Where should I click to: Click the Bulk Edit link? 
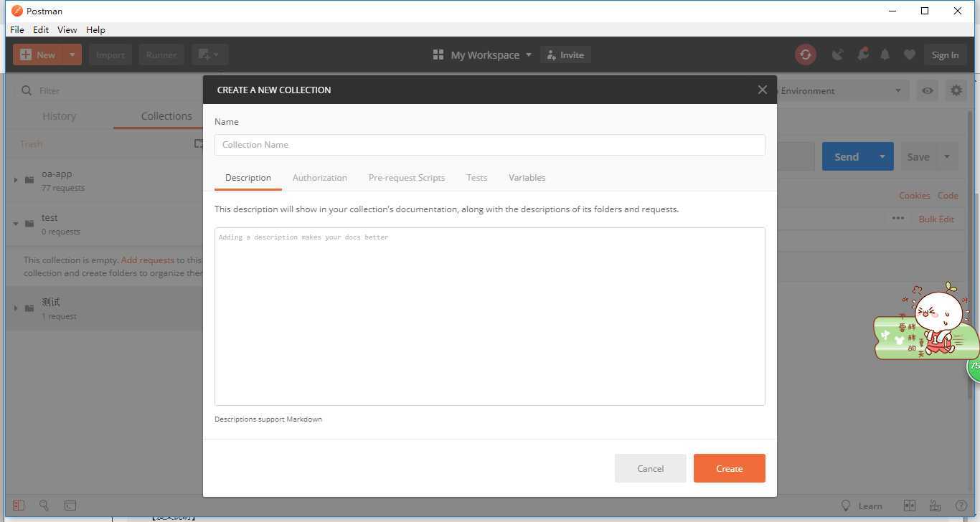point(936,219)
